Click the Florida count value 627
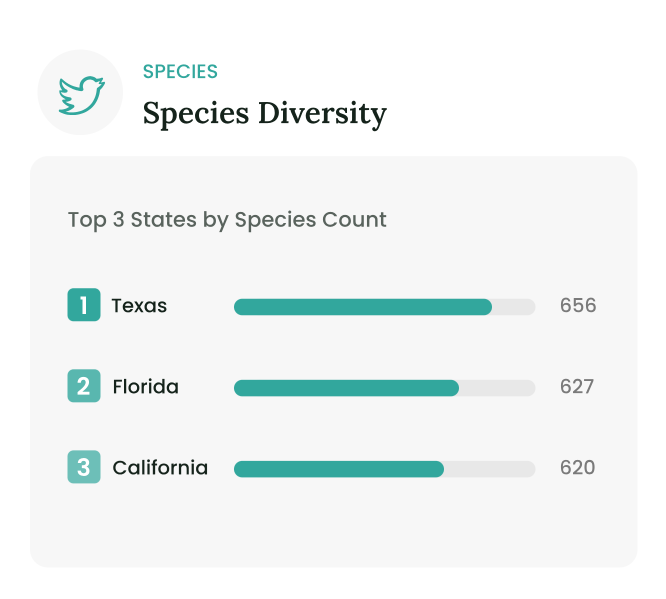The width and height of the screenshot is (666, 599). [x=577, y=387]
